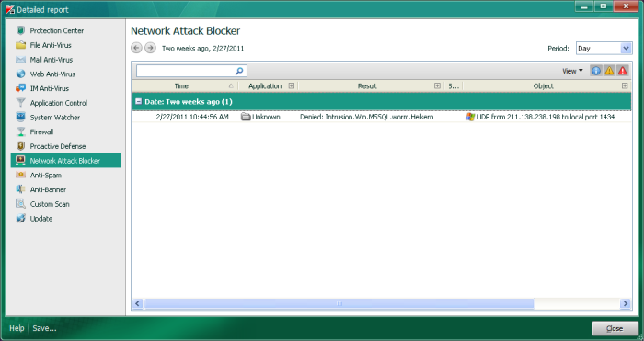Click the System Watcher monitor icon
The image size is (644, 341).
pyautogui.click(x=20, y=117)
